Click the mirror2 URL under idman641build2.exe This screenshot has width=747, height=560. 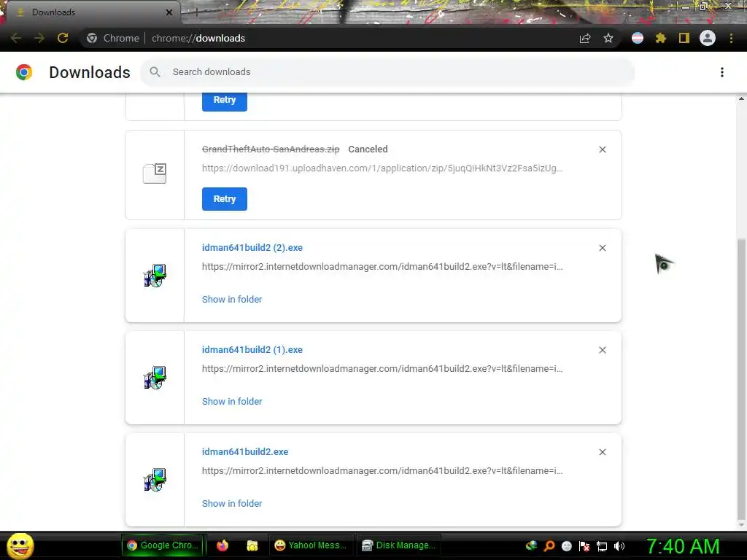(382, 470)
